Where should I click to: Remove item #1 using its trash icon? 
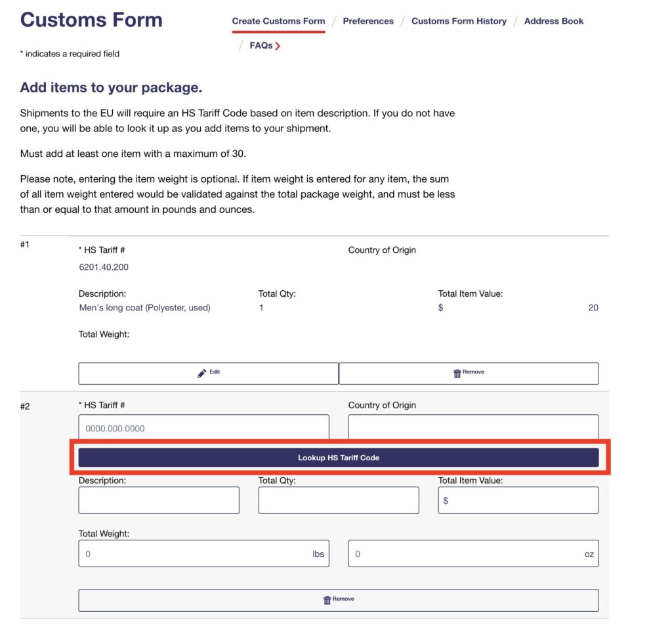click(x=457, y=373)
